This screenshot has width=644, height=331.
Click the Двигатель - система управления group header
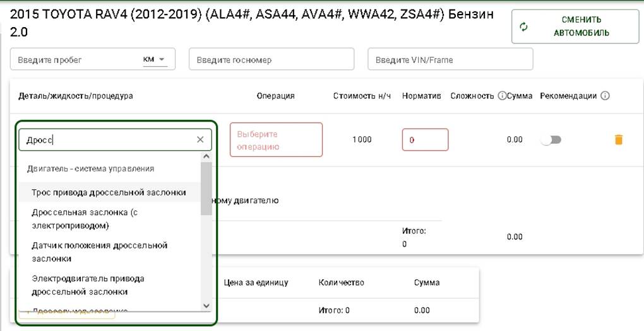click(x=91, y=168)
